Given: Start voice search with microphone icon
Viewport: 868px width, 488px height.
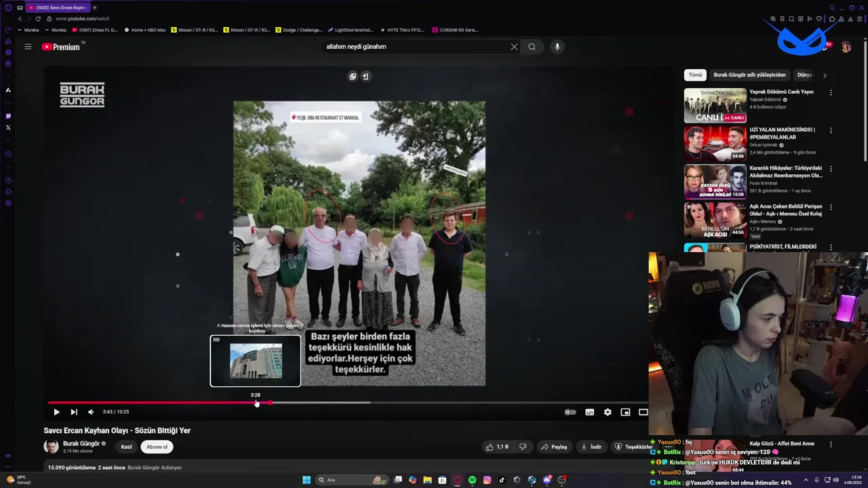Looking at the screenshot, I should click(557, 47).
